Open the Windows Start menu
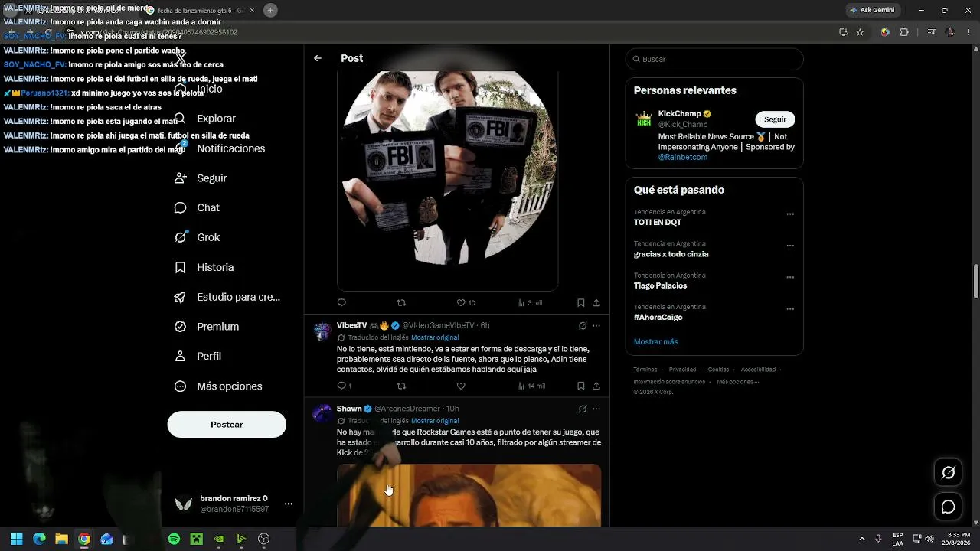 tap(17, 539)
